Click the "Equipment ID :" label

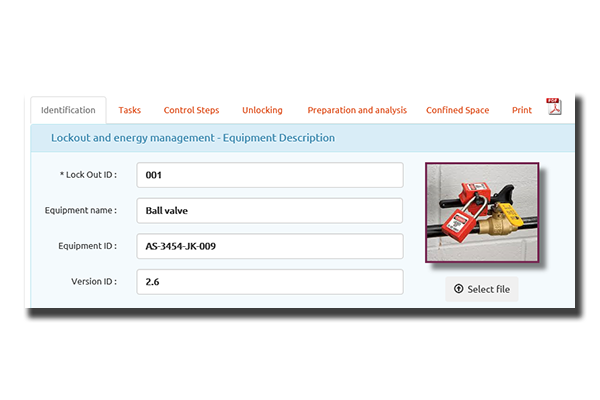click(x=86, y=246)
